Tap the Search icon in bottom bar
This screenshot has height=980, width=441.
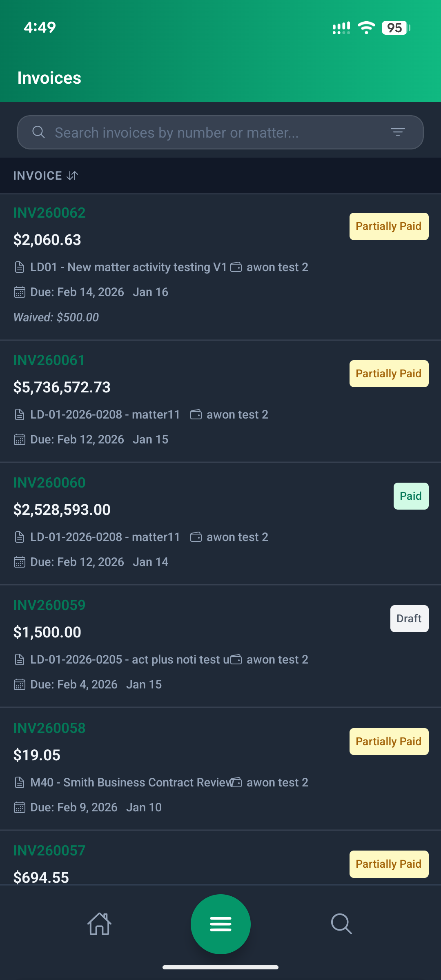[341, 924]
